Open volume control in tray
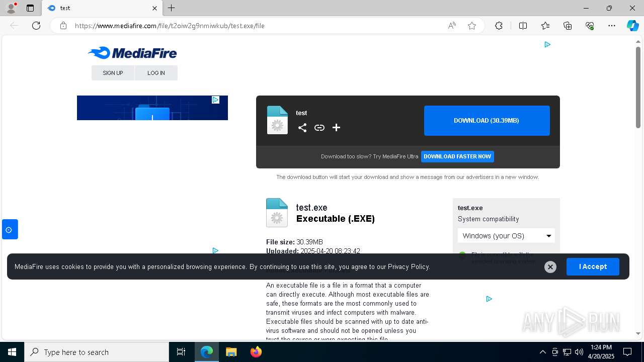 tap(579, 352)
